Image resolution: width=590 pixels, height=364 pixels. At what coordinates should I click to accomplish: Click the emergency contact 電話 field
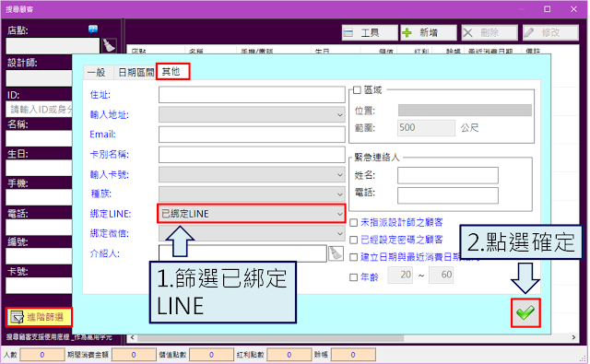(448, 195)
